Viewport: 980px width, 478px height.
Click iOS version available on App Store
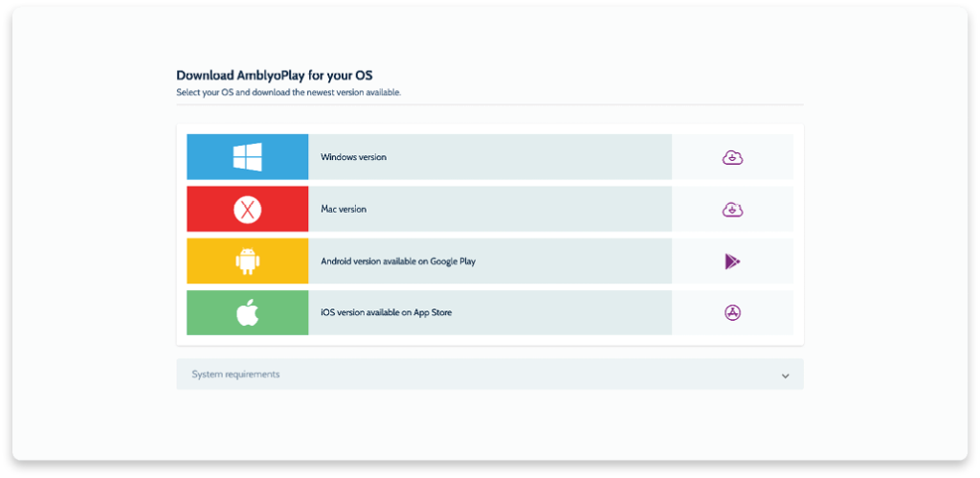tap(387, 312)
